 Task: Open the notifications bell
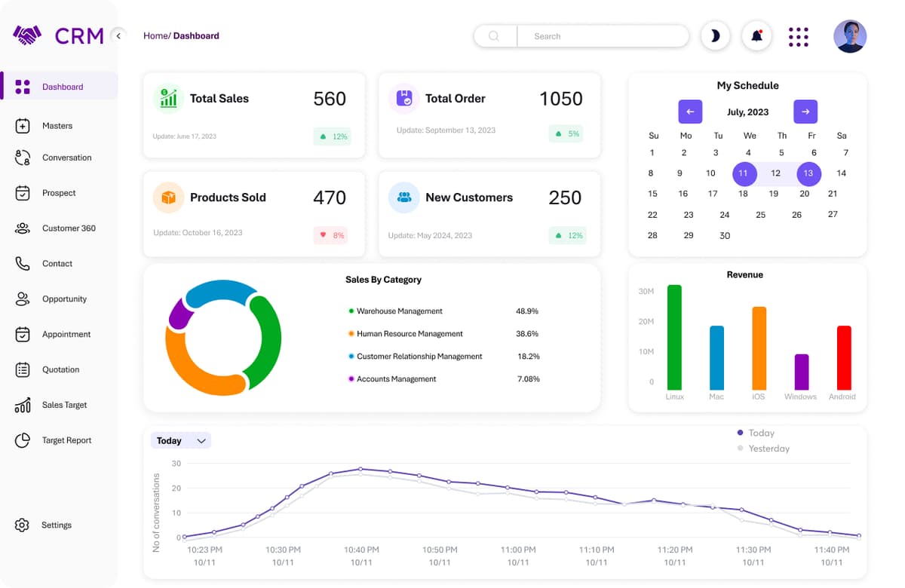click(756, 35)
